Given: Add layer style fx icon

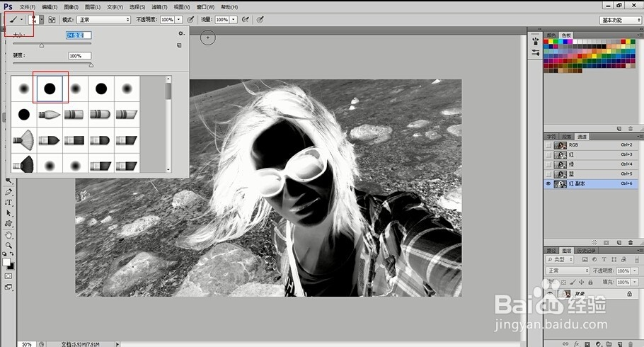Looking at the screenshot, I should coord(577,343).
